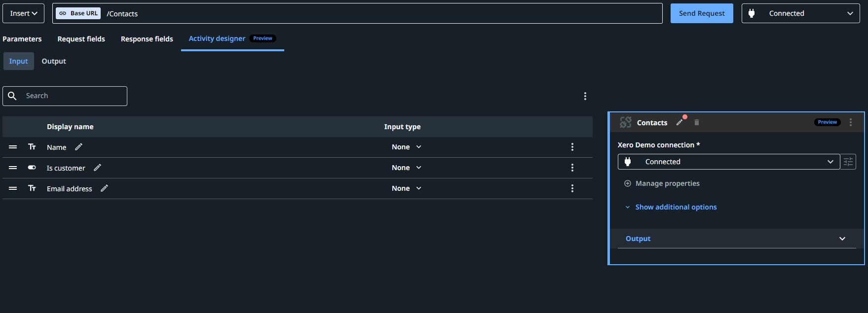The width and height of the screenshot is (868, 313).
Task: Click the Contacts activity connector icon
Action: pyautogui.click(x=626, y=122)
